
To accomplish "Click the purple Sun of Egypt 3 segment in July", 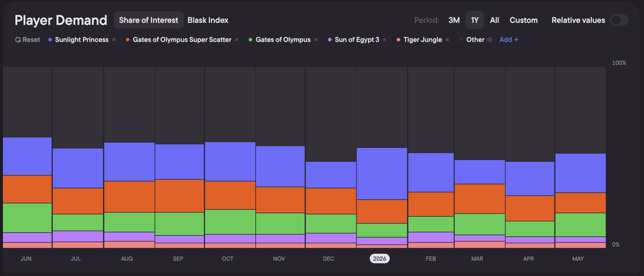I will point(78,236).
